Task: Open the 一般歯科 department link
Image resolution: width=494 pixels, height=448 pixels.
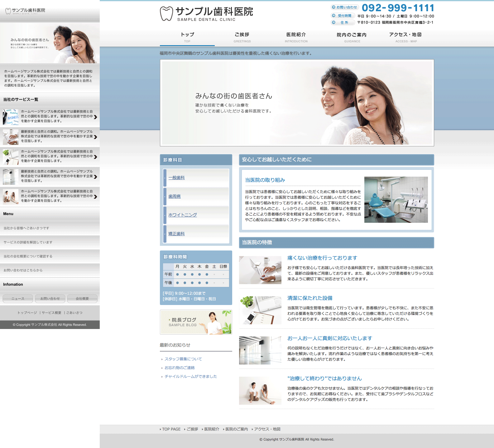Action: point(176,178)
